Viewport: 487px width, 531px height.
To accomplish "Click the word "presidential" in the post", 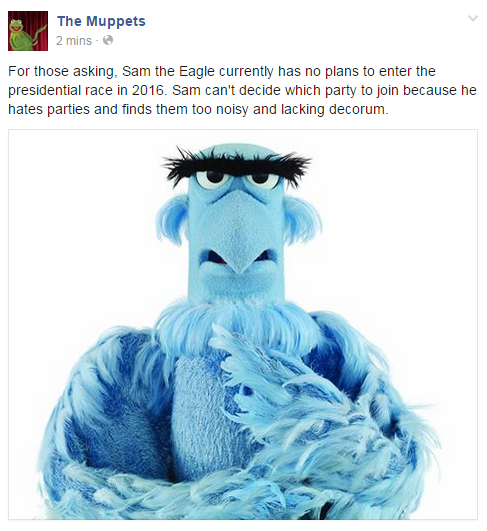I will pos(42,90).
